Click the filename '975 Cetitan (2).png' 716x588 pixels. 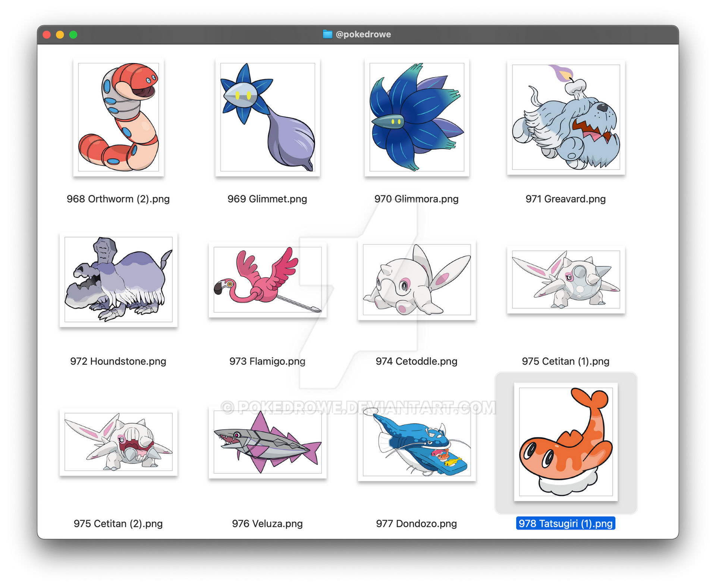(x=118, y=524)
